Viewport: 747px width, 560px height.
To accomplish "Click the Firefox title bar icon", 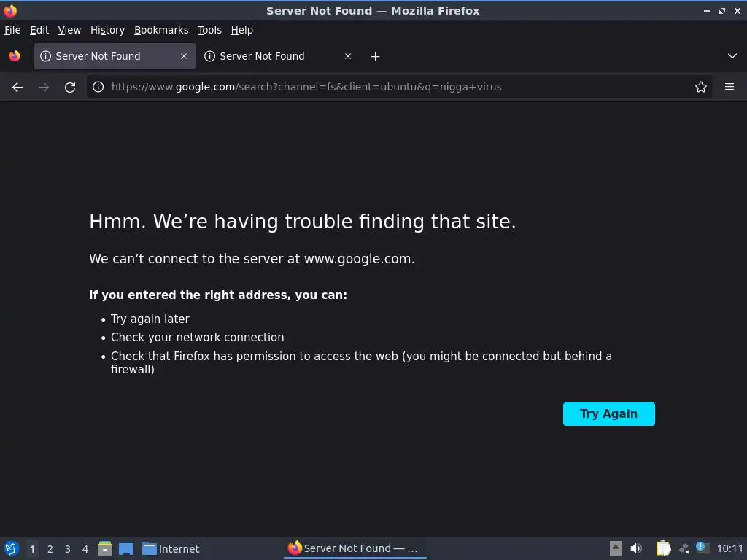I will [x=10, y=10].
